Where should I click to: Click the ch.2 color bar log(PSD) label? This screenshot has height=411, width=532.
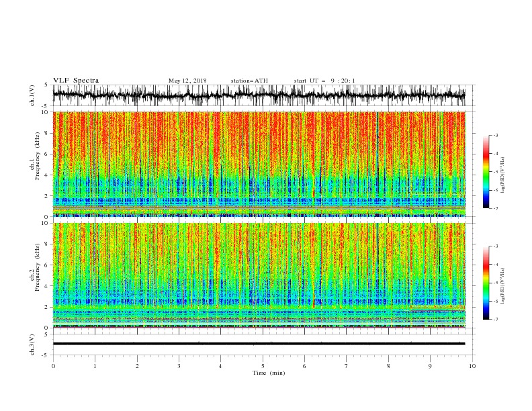click(x=502, y=286)
